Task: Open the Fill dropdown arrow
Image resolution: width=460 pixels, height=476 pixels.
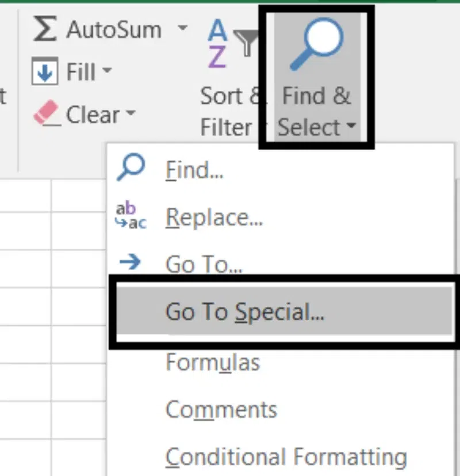Action: pos(107,71)
